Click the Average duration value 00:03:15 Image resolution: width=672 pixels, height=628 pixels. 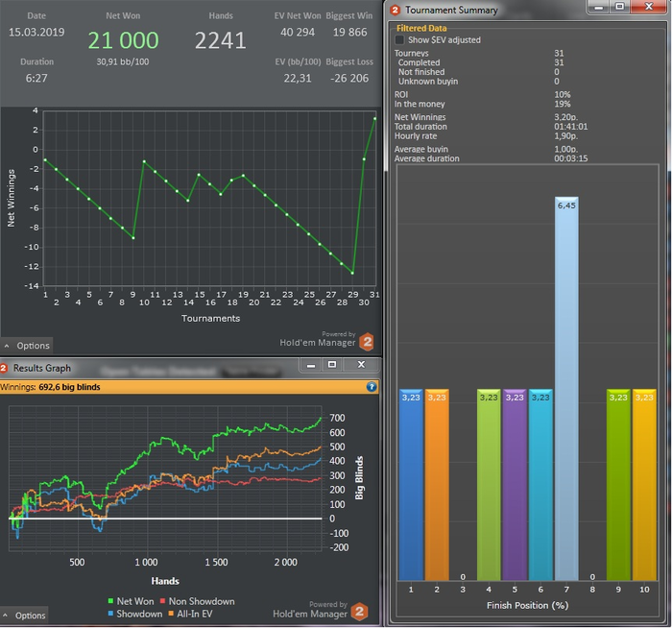(571, 158)
